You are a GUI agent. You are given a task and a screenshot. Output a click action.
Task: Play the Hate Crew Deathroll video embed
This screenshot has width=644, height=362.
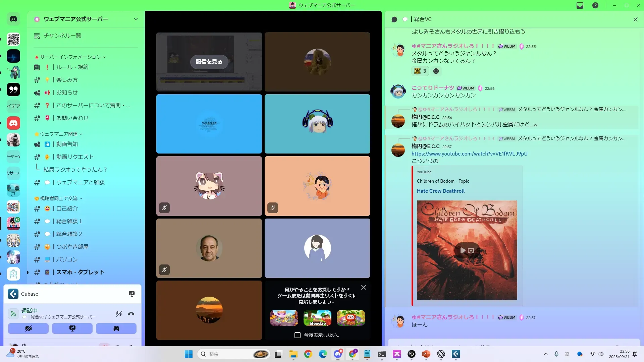[463, 250]
